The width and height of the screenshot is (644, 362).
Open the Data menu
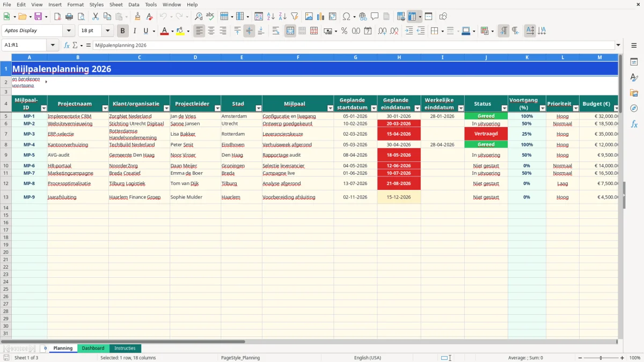(134, 4)
